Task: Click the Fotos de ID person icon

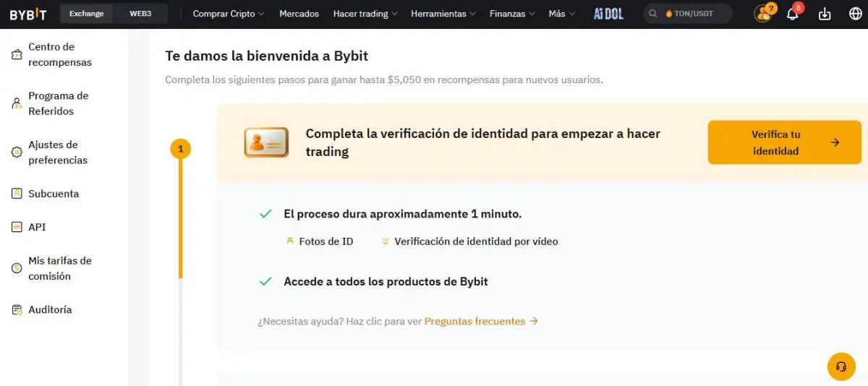Action: pos(290,241)
